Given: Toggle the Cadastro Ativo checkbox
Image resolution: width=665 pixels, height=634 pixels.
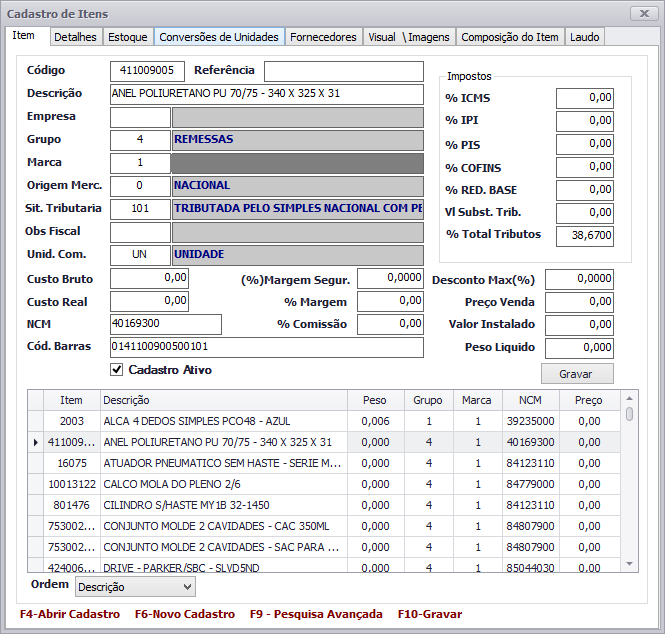Looking at the screenshot, I should point(117,370).
